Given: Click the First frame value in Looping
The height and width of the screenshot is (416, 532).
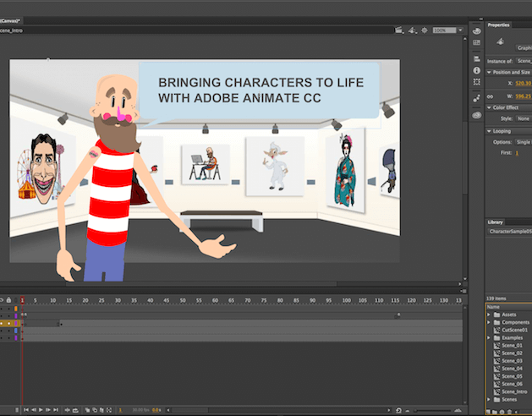Looking at the screenshot, I should pyautogui.click(x=517, y=153).
